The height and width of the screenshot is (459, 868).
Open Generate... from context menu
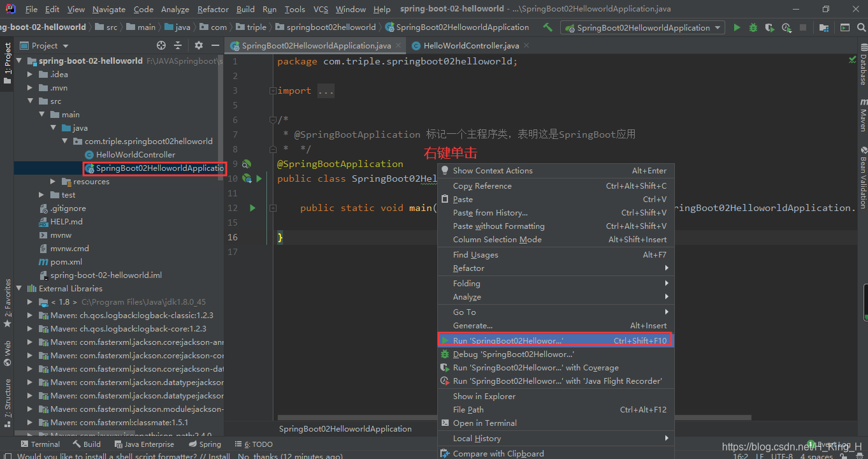[x=555, y=325]
